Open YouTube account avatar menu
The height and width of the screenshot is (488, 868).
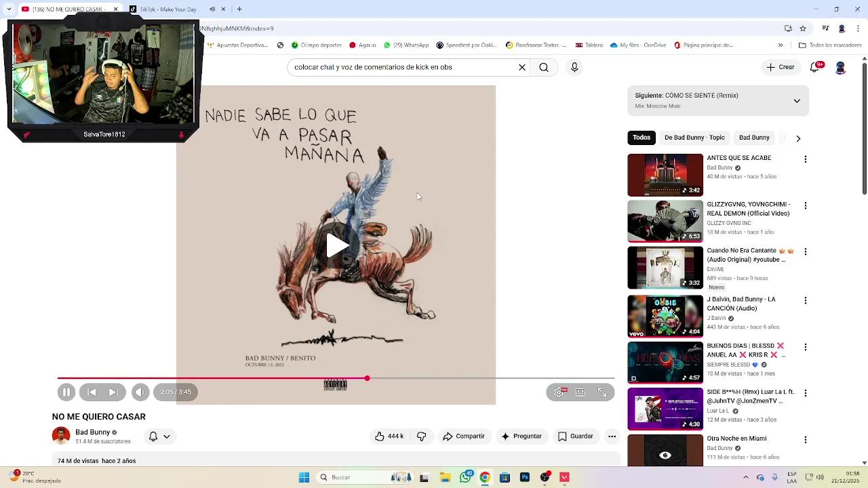(840, 67)
